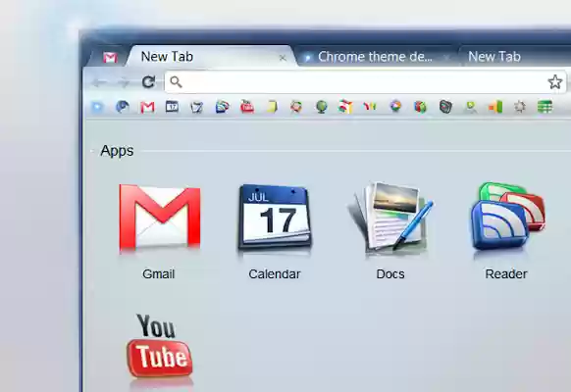Open the green map pin bookmark icon
571x392 pixels.
471,107
